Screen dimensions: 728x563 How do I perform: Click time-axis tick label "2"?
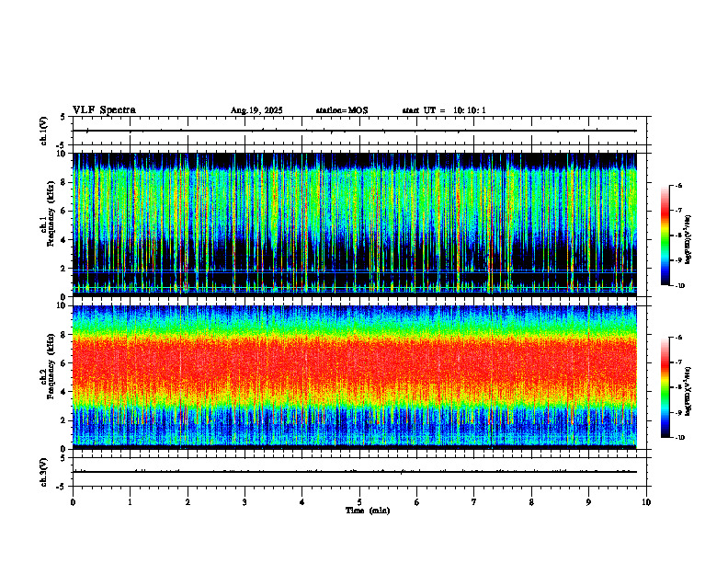point(188,502)
